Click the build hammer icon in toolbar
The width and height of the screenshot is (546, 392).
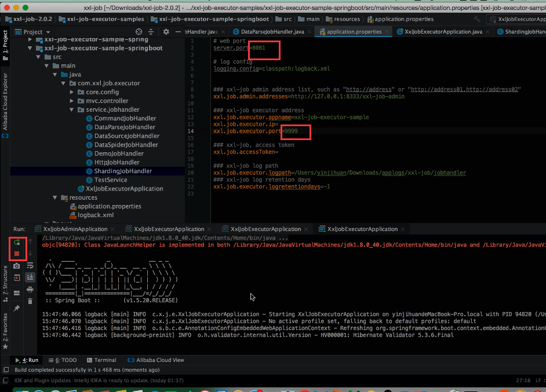tap(477, 19)
